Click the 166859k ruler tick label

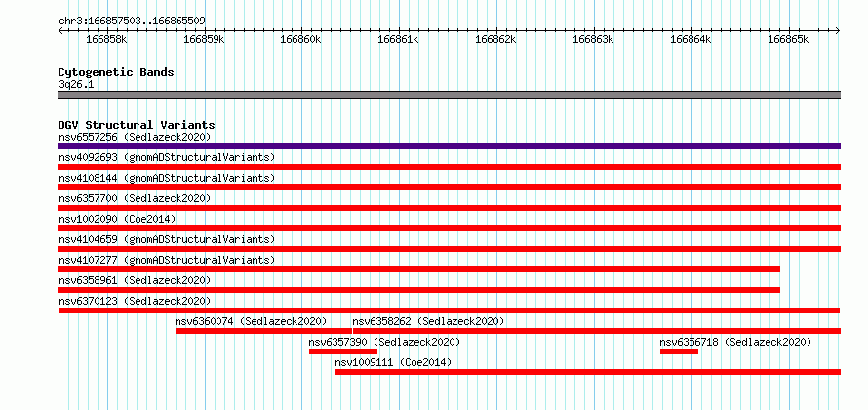pos(204,39)
